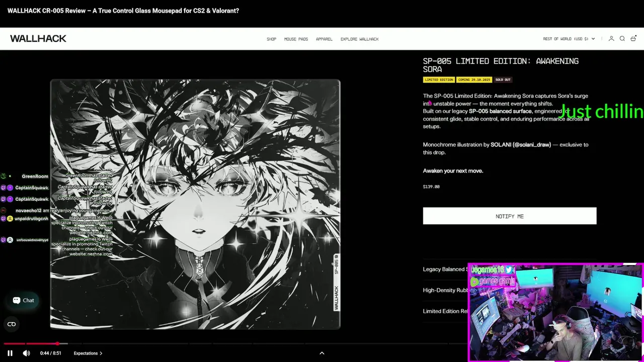Screen dimensions: 644x362
Task: Open the Expectations chapter menu
Action: 88,353
